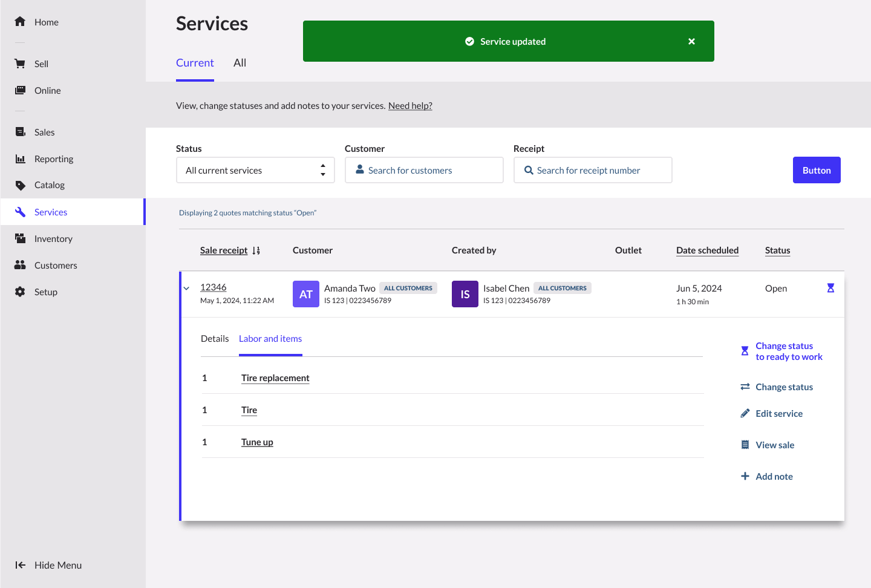Sort the table by Date scheduled

[707, 250]
